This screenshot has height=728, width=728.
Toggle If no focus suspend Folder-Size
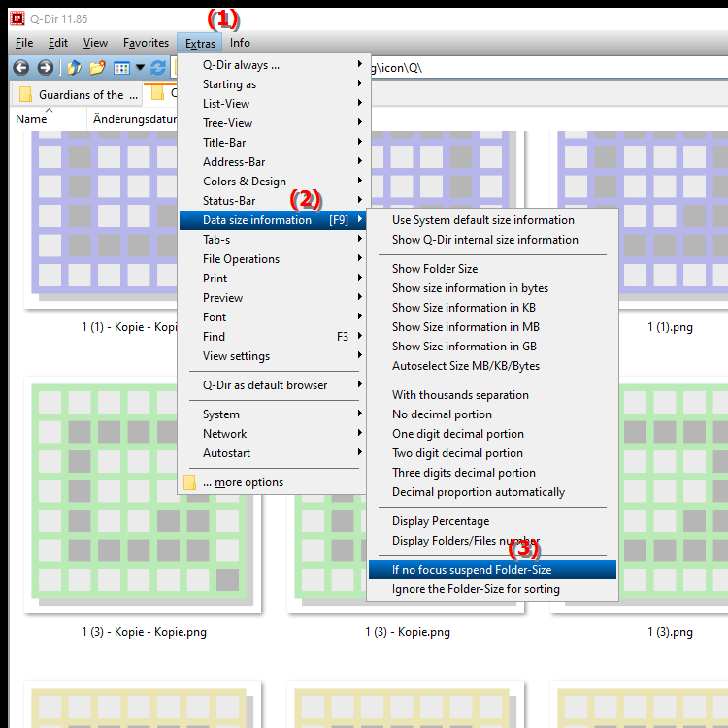(492, 570)
